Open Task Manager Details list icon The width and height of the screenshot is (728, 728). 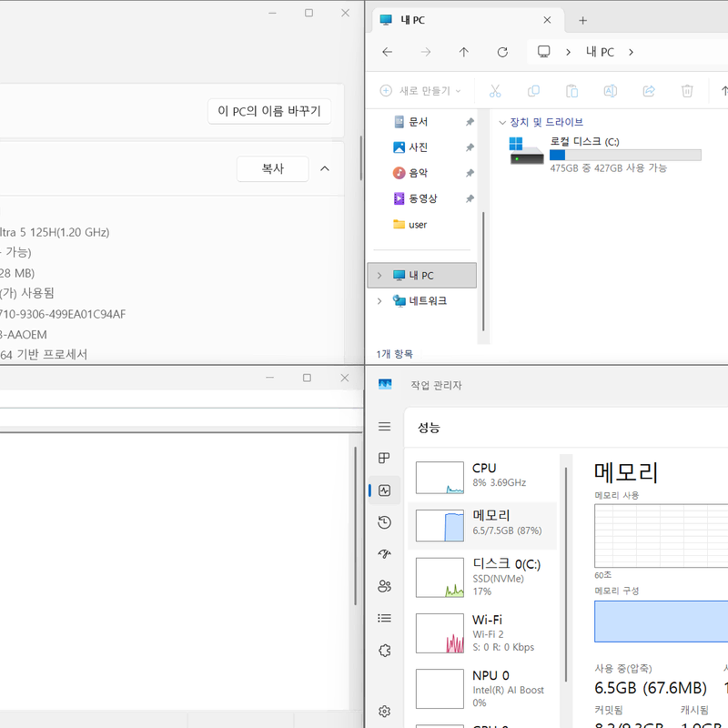pos(384,618)
